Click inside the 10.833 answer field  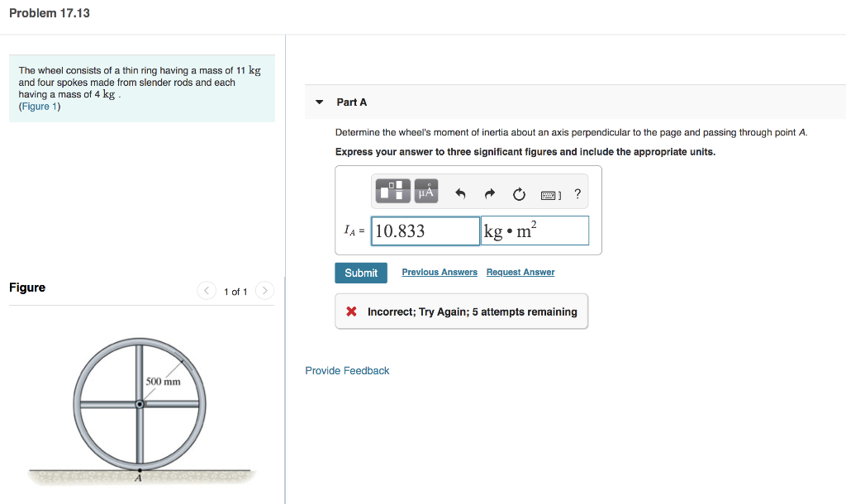coord(425,231)
